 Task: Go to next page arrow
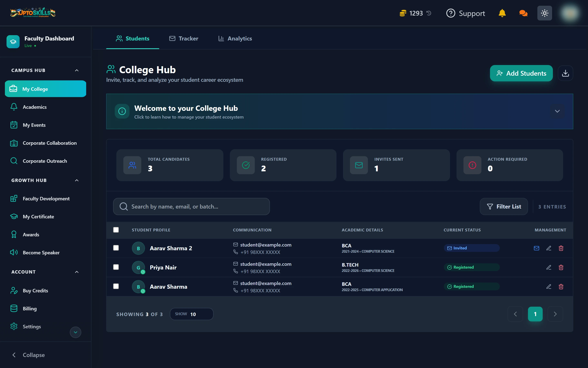555,314
